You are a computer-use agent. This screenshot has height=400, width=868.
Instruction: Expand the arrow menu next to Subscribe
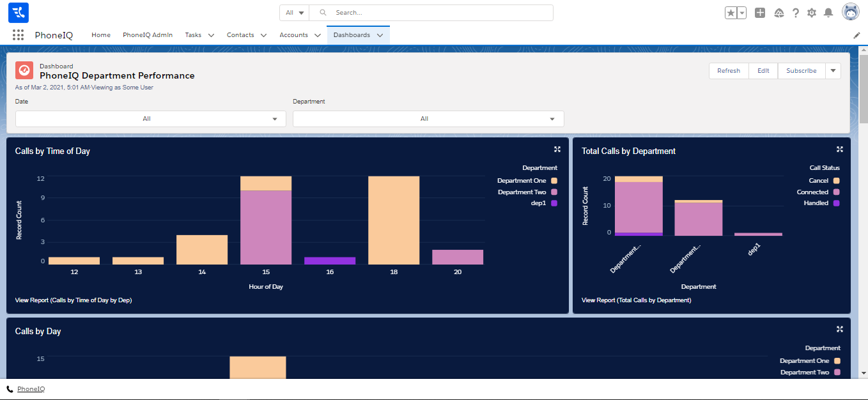click(833, 71)
